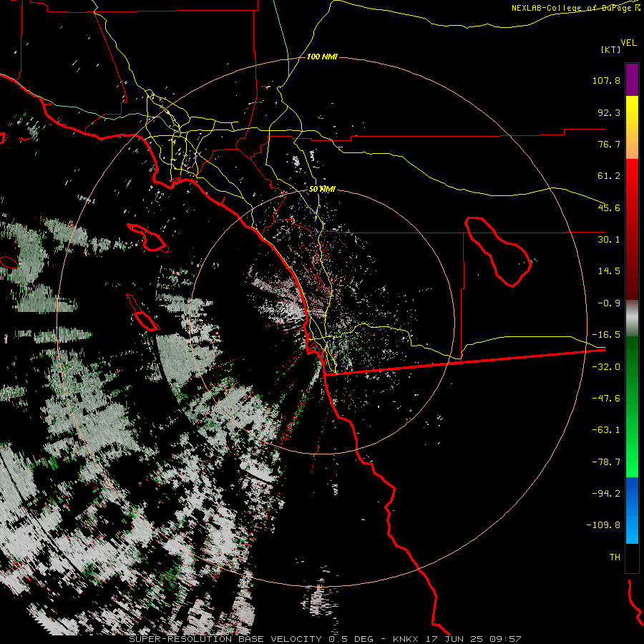Click the blue segment of velocity color bar
Viewport: 644px width, 644px height.
click(632, 510)
